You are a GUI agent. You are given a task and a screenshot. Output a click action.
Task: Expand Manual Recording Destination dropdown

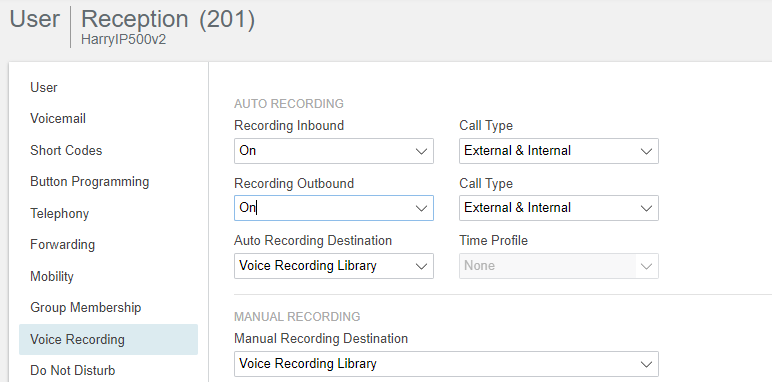tap(446, 364)
